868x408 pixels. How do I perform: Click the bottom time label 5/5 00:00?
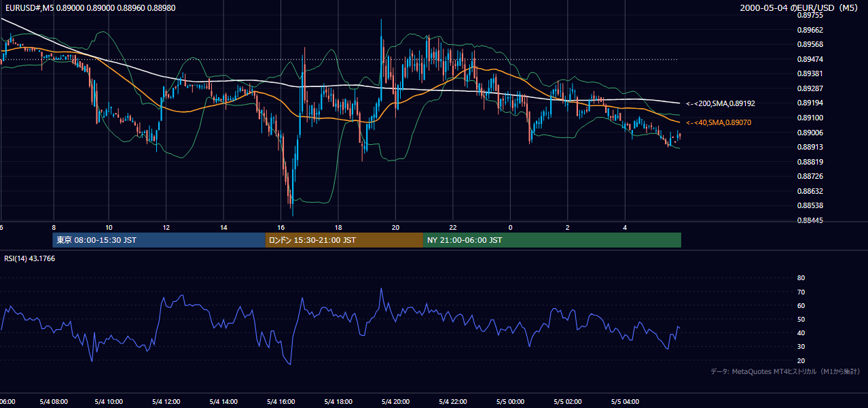click(511, 402)
